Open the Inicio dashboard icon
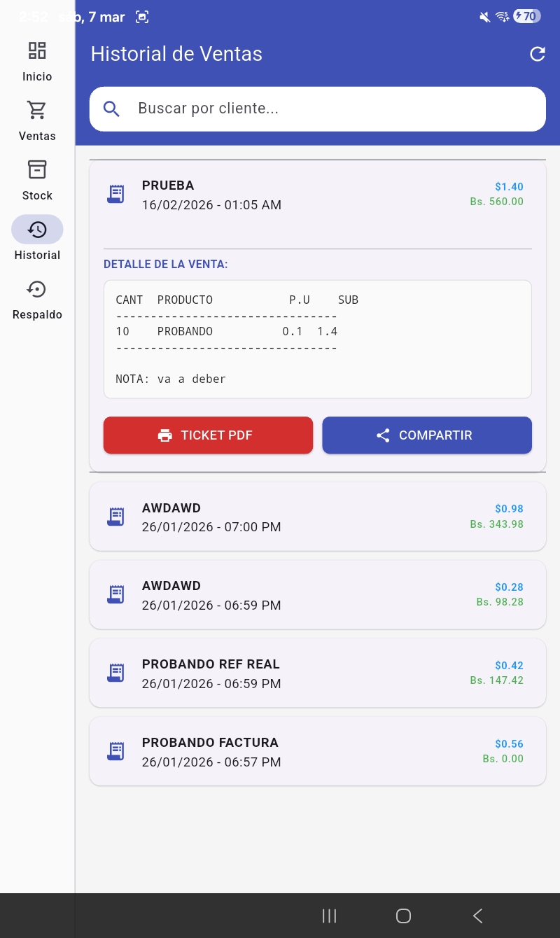The height and width of the screenshot is (938, 560). point(37,50)
